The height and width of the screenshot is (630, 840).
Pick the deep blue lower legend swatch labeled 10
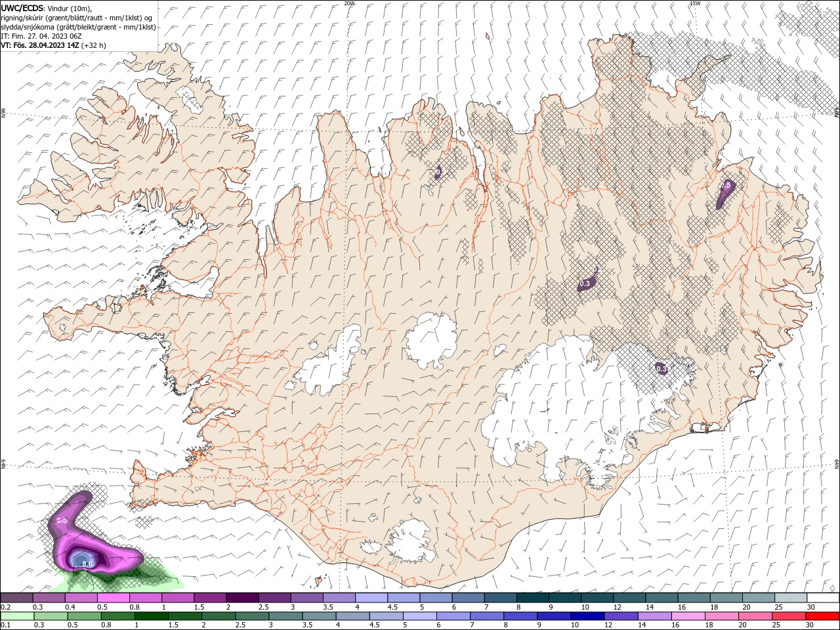[x=587, y=616]
